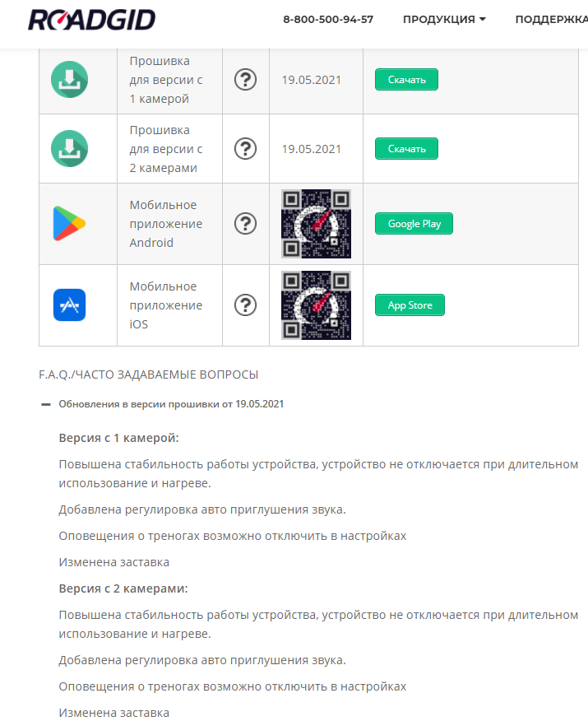Click the iOS App Store icon
This screenshot has width=588, height=721.
pos(70,305)
